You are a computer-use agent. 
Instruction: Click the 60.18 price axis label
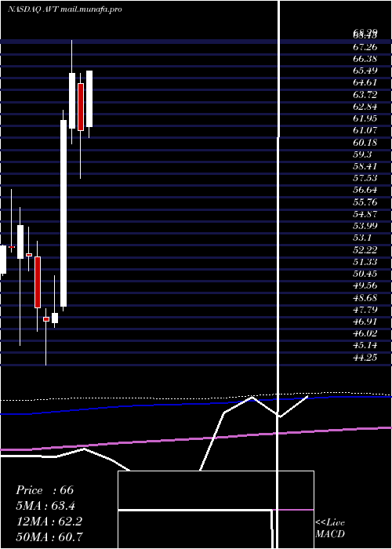click(x=365, y=142)
